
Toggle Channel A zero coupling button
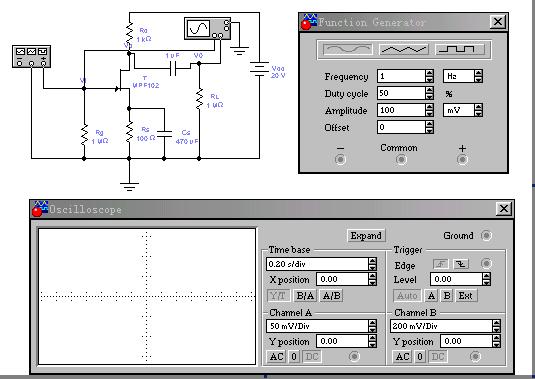294,357
